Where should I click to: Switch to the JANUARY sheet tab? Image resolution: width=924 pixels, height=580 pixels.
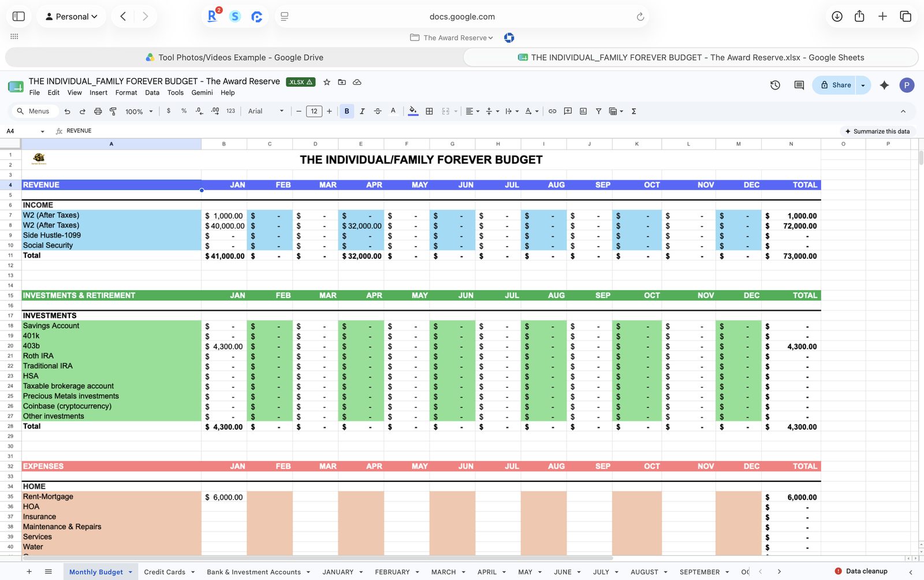pyautogui.click(x=338, y=572)
